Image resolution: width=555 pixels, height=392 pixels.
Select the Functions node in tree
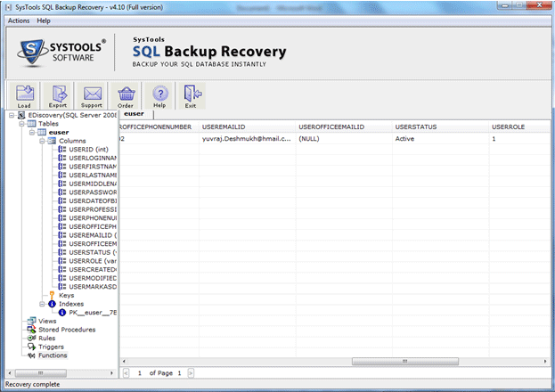[53, 355]
